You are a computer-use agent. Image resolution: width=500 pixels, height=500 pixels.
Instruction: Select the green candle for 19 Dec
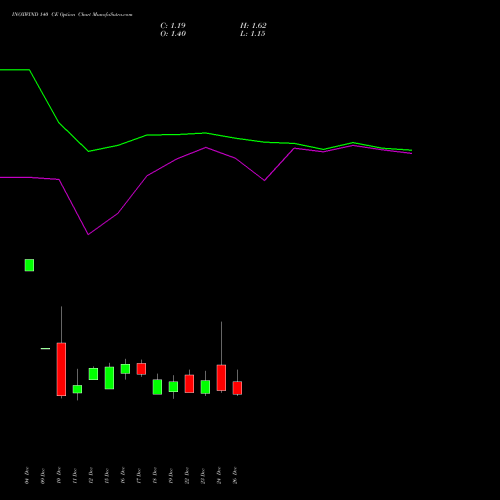click(x=173, y=387)
